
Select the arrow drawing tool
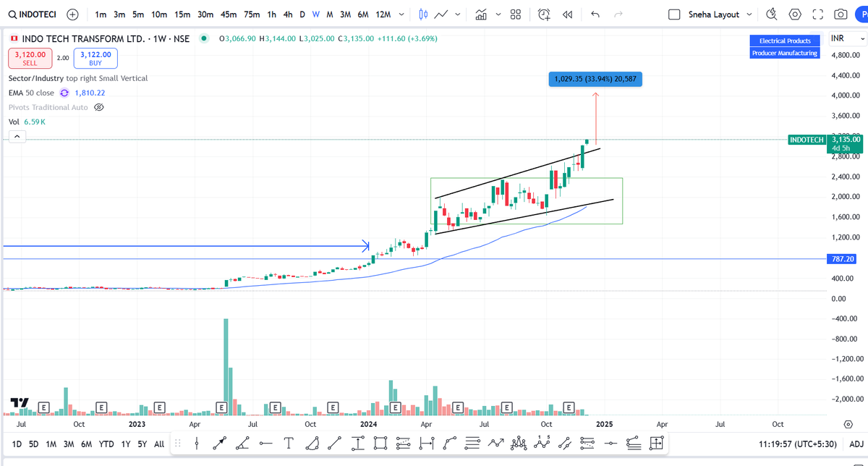(220, 442)
